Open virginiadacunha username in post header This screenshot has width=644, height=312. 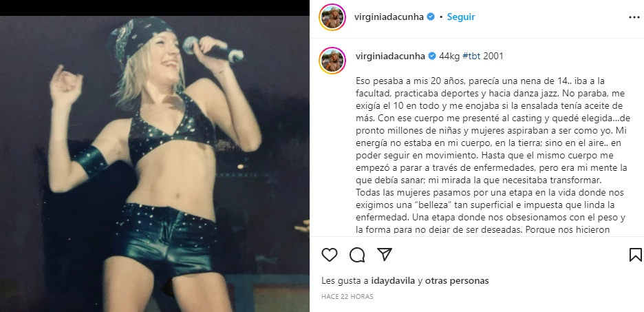coord(389,17)
